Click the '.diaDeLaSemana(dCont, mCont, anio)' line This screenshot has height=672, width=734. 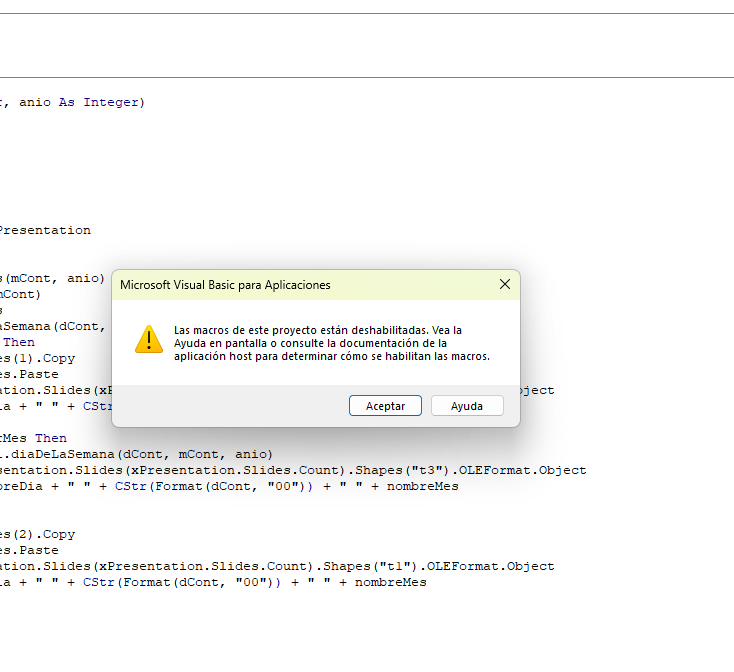[x=136, y=454]
